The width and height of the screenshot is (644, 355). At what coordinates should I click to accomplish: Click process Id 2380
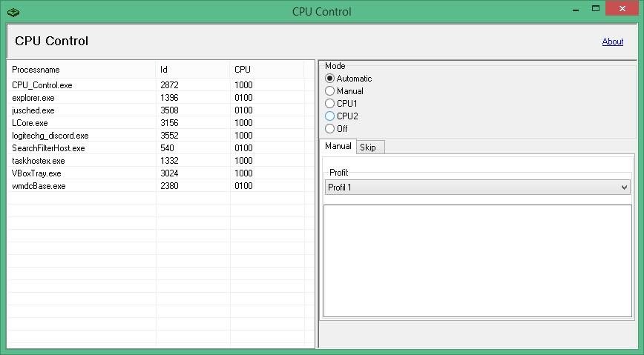169,186
